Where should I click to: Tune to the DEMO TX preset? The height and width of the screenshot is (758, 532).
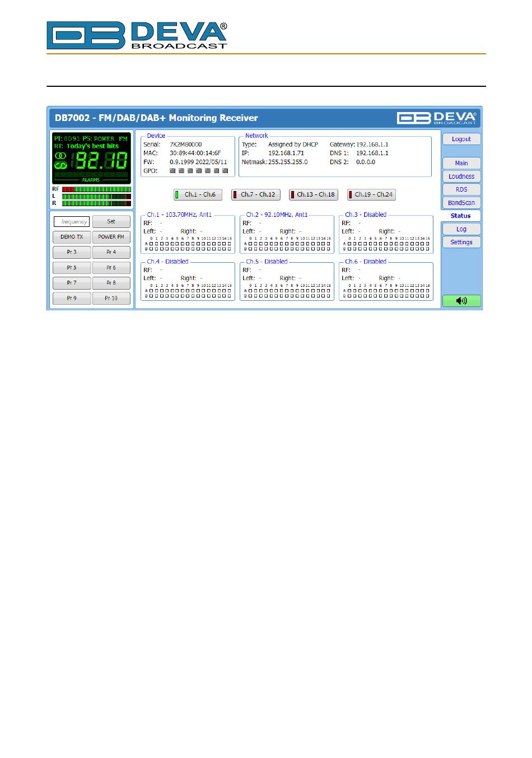click(x=72, y=237)
